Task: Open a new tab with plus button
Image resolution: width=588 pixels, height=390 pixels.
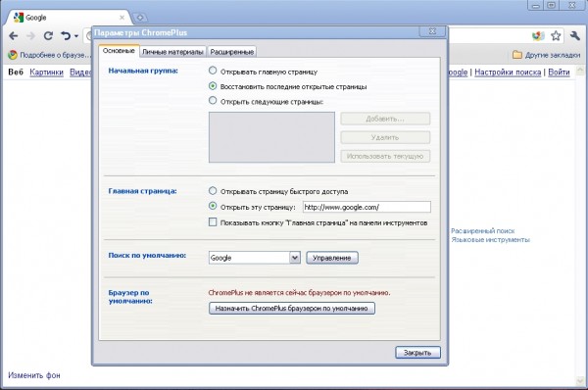Action: (139, 18)
